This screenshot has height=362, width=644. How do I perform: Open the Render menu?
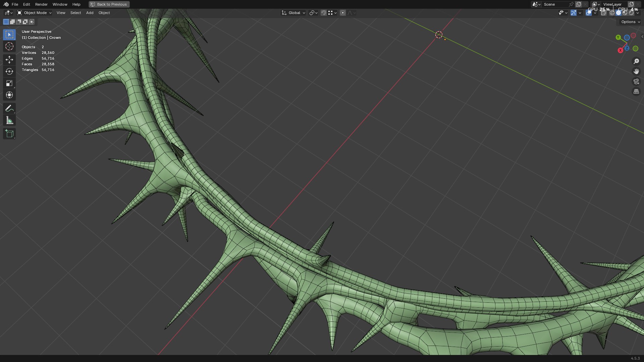(41, 4)
